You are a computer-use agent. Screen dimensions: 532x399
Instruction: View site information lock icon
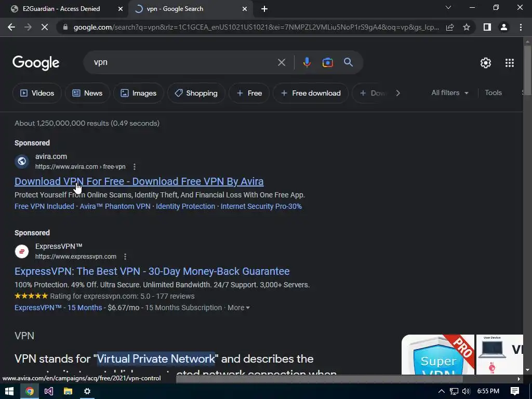click(65, 27)
